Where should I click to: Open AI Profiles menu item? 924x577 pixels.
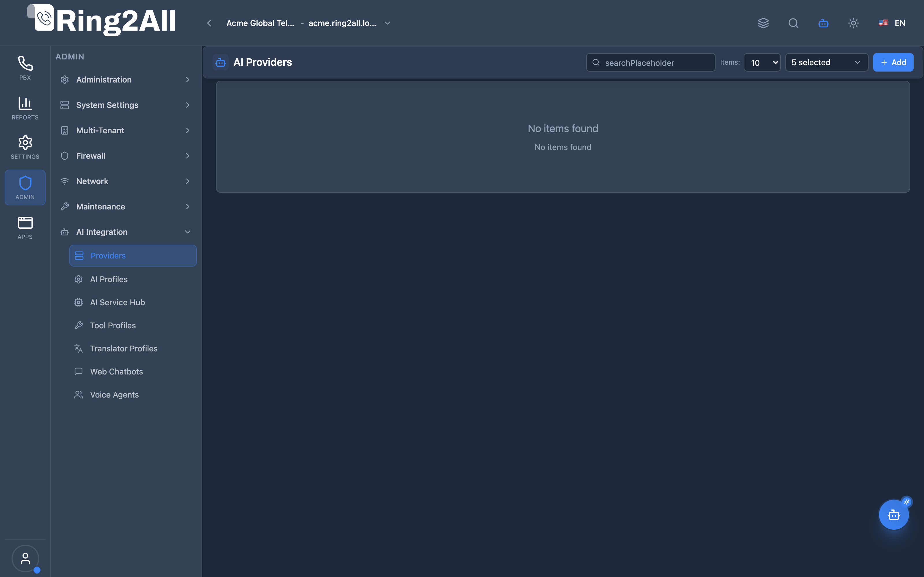tap(133, 279)
